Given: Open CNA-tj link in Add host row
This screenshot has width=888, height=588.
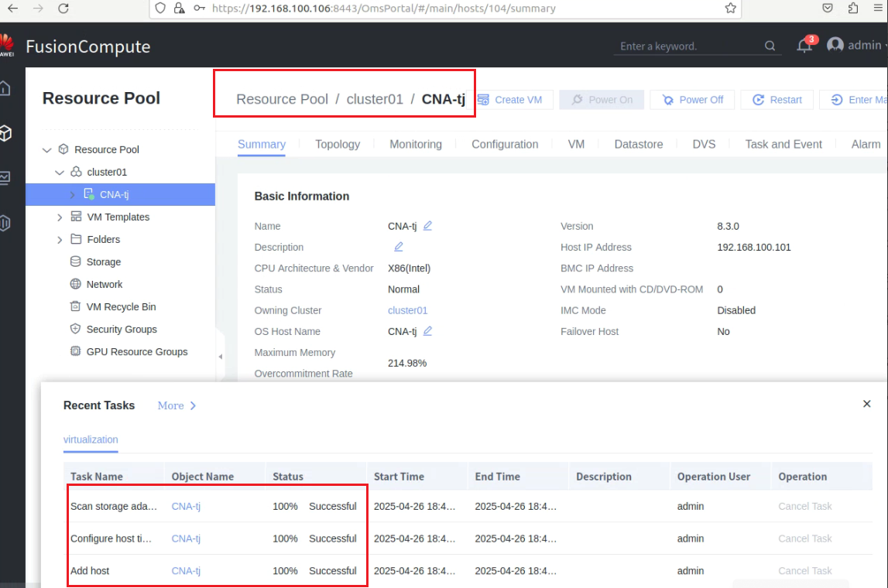Looking at the screenshot, I should click(x=186, y=570).
